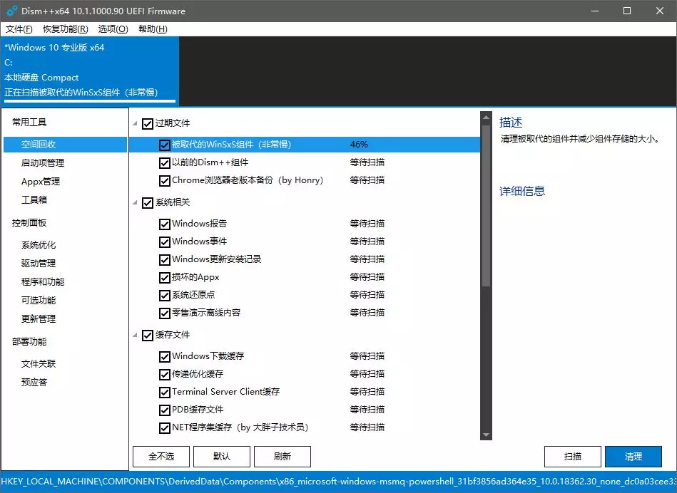This screenshot has width=677, height=493.
Task: Click the 部署功能 section header
Action: tap(29, 341)
